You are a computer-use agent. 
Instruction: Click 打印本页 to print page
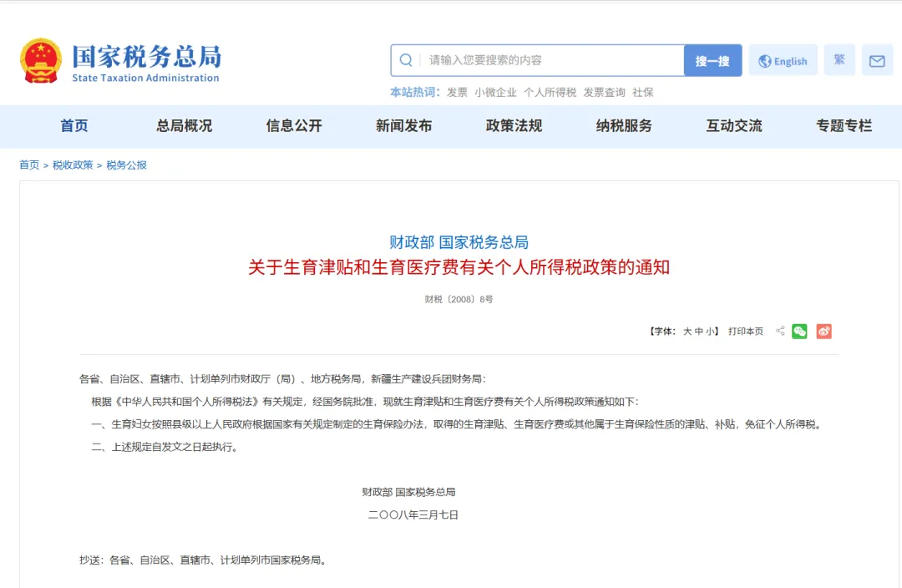tap(746, 332)
